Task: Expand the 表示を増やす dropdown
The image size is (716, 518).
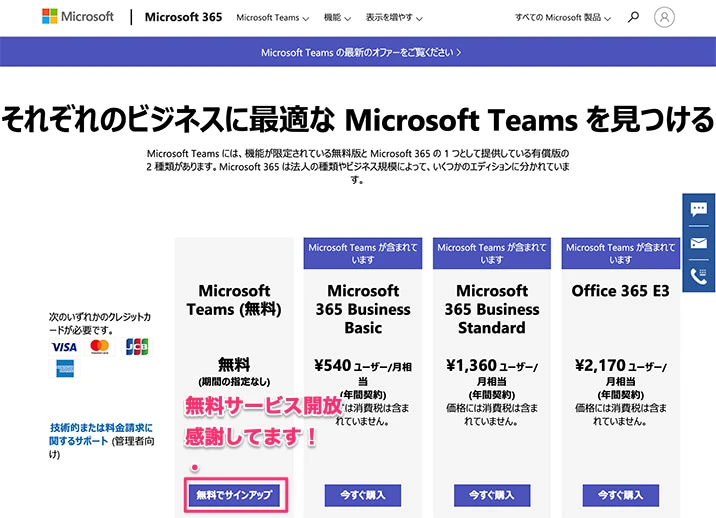Action: (x=393, y=18)
